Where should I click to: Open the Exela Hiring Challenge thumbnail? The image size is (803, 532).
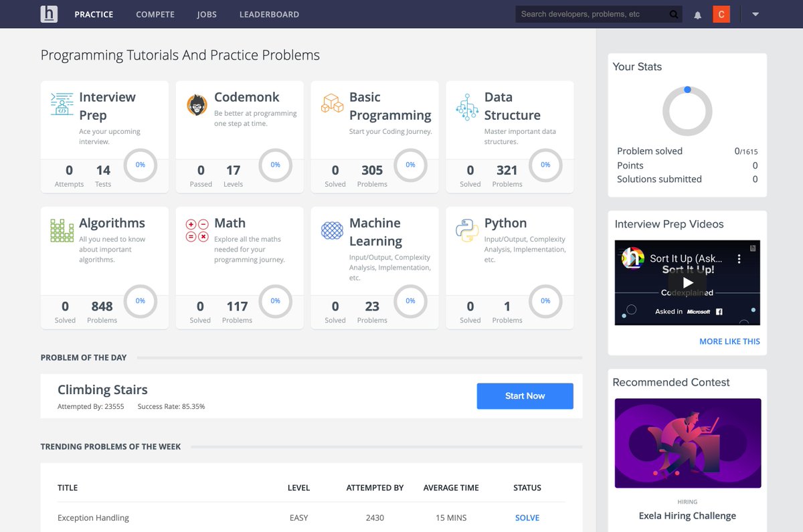(687, 443)
